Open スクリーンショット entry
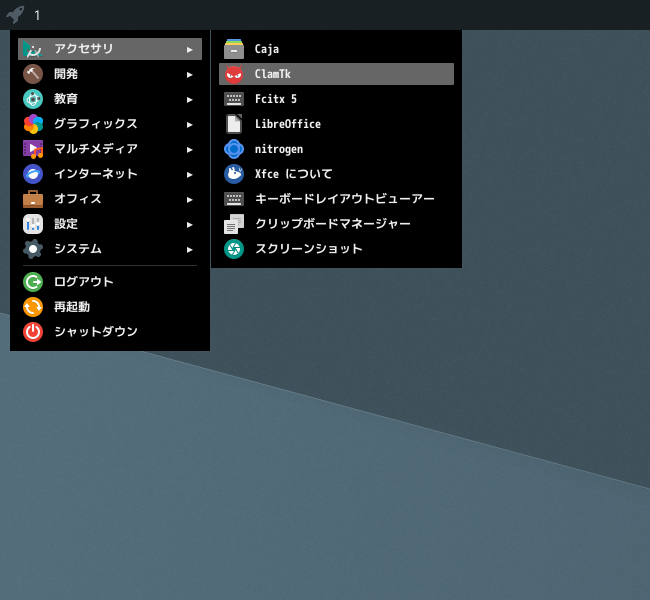This screenshot has height=600, width=650. click(336, 249)
